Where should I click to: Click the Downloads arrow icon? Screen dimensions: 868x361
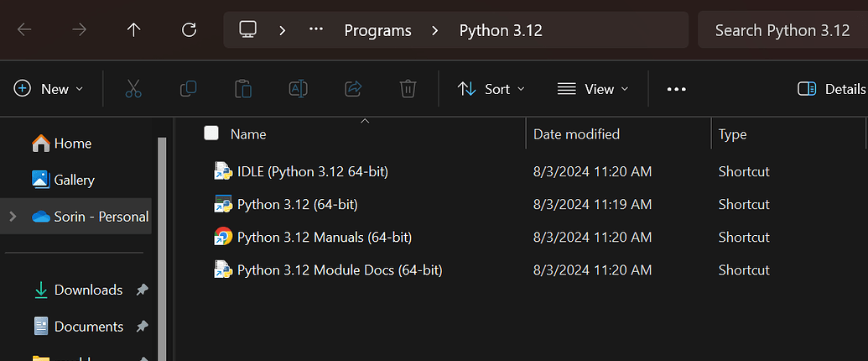(x=41, y=290)
